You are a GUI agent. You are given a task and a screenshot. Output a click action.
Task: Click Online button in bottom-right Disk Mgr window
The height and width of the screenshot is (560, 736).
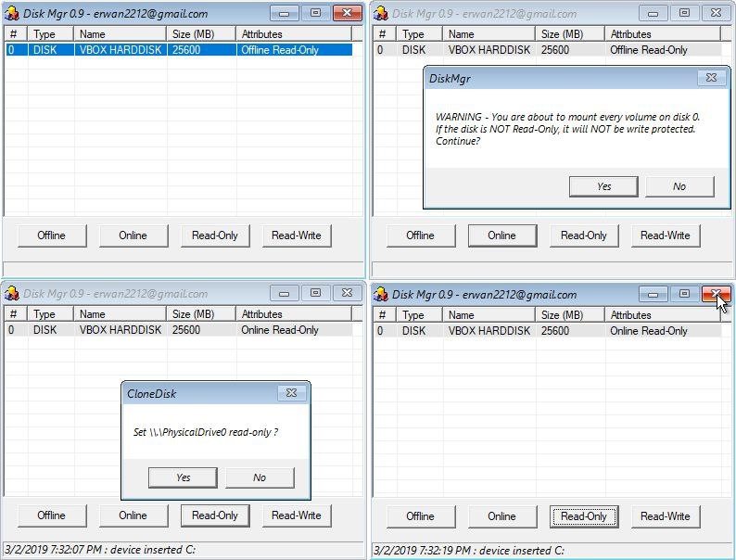[502, 516]
